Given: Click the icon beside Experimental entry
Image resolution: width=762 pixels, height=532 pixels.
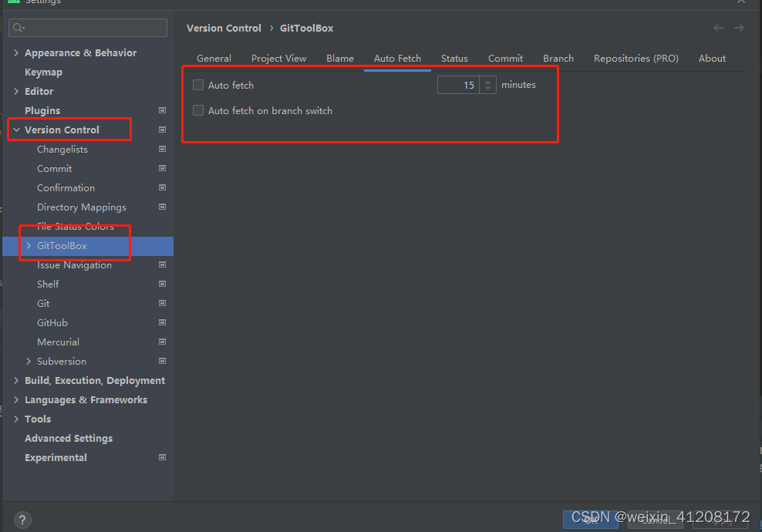Looking at the screenshot, I should (x=162, y=457).
